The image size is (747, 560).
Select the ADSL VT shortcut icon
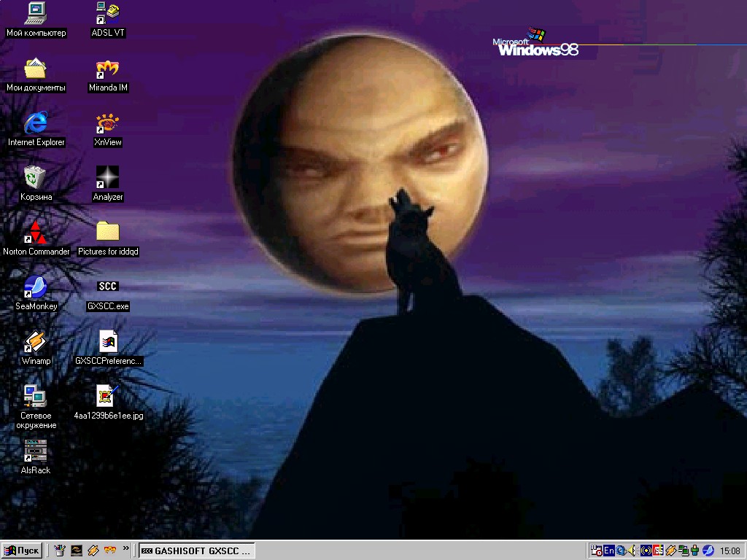(x=108, y=13)
